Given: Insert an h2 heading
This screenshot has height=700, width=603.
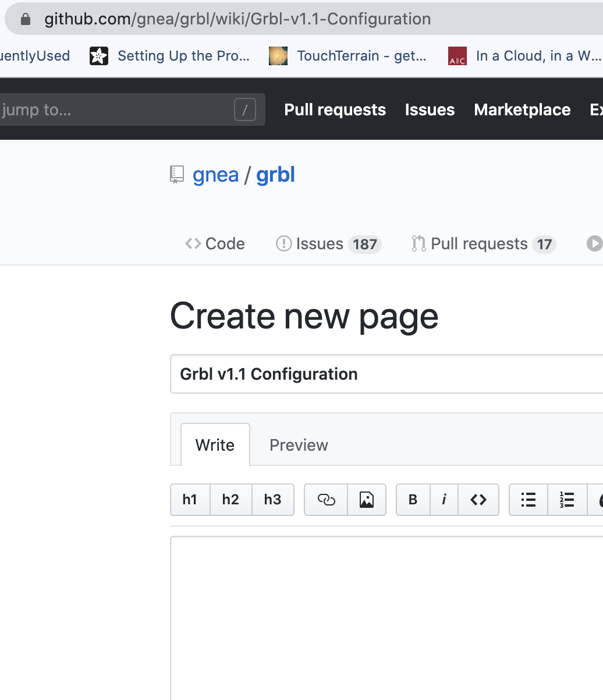Looking at the screenshot, I should coord(231,500).
